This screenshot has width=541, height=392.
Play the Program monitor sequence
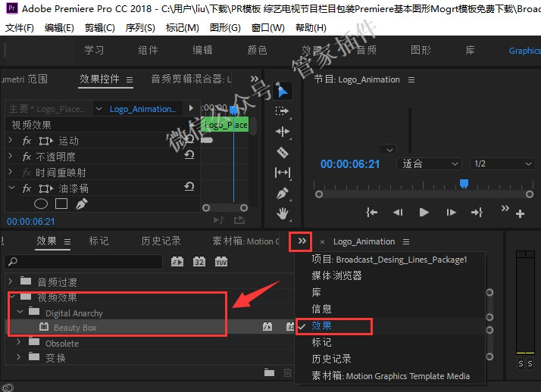pyautogui.click(x=424, y=212)
